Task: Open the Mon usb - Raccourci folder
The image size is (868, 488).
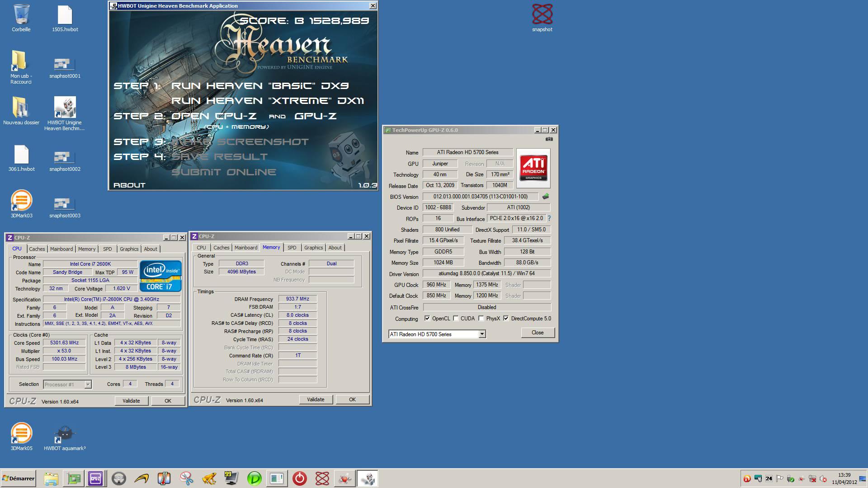Action: pos(21,67)
